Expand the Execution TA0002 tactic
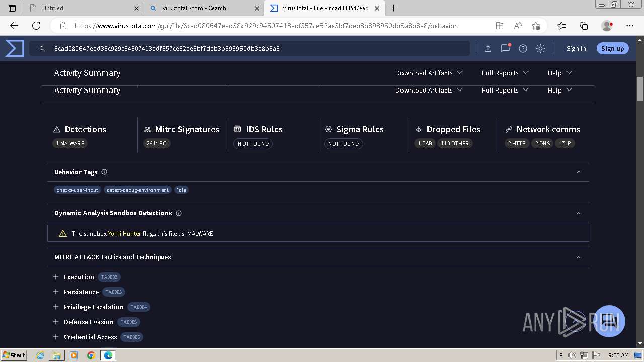The height and width of the screenshot is (362, 644). click(x=56, y=277)
